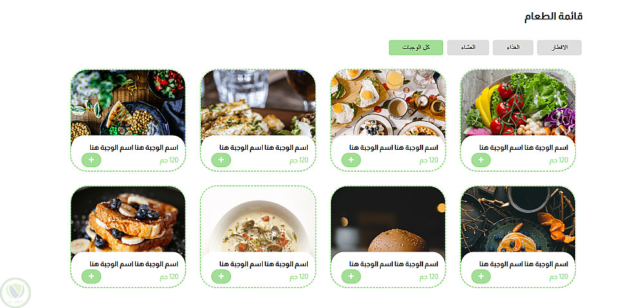Open the salad bowl meal photo
The width and height of the screenshot is (644, 308).
click(x=518, y=102)
